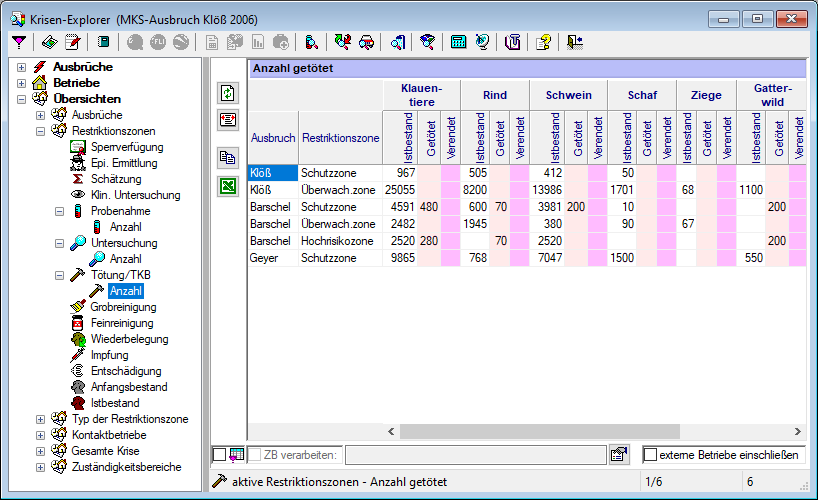The width and height of the screenshot is (818, 500).
Task: Expand the Zuständigkeitsbereiche node
Action: pos(40,468)
